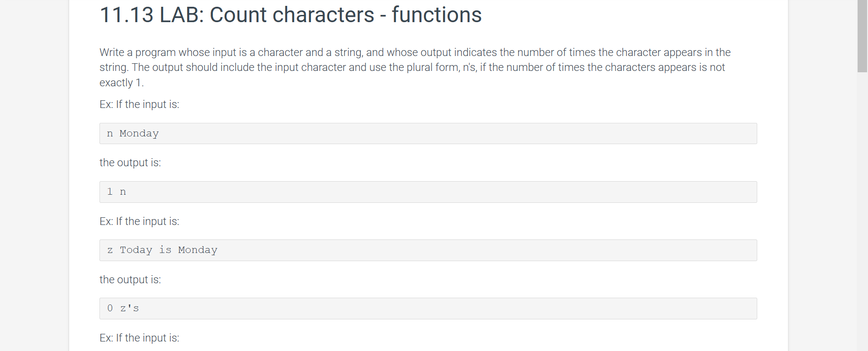The width and height of the screenshot is (868, 351).
Task: Click "Ex: If the input is:" above n Monday
Action: click(139, 104)
